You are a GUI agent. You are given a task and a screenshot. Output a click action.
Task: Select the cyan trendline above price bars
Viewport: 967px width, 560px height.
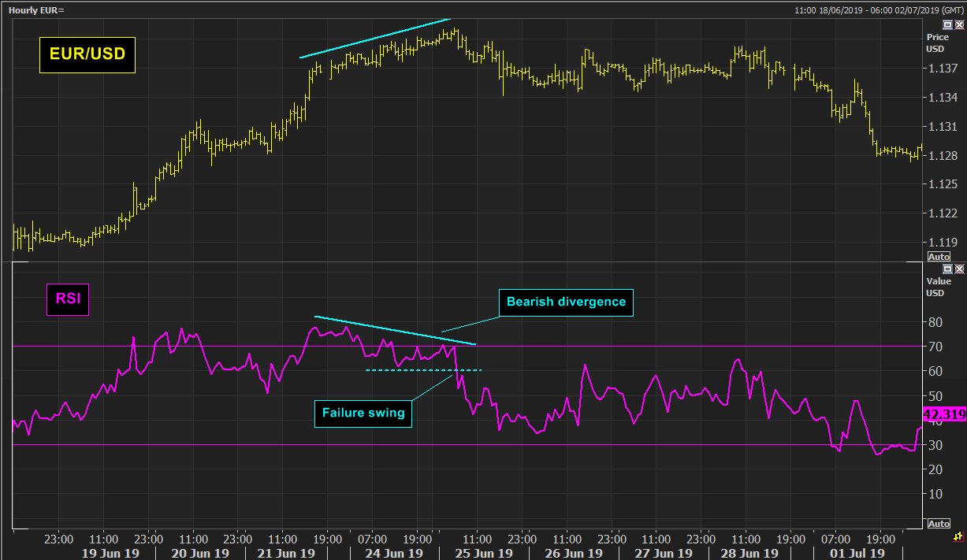[374, 38]
